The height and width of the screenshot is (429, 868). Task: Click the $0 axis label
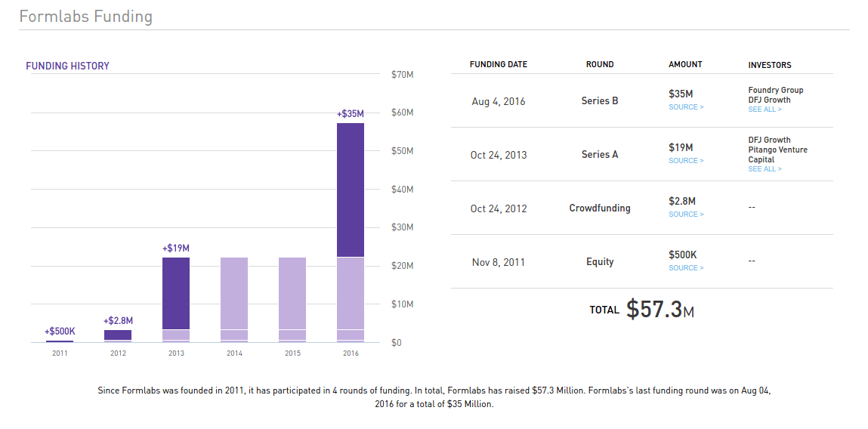point(397,343)
